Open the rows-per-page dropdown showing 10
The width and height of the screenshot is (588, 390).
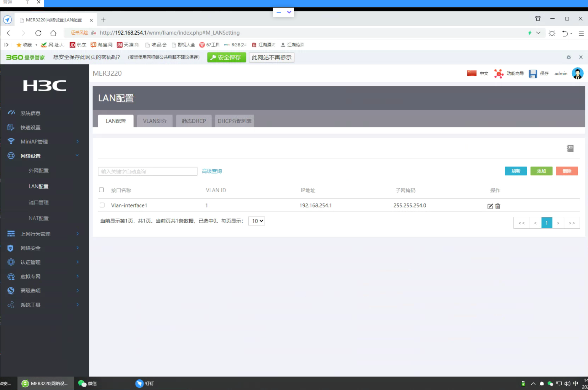(256, 221)
